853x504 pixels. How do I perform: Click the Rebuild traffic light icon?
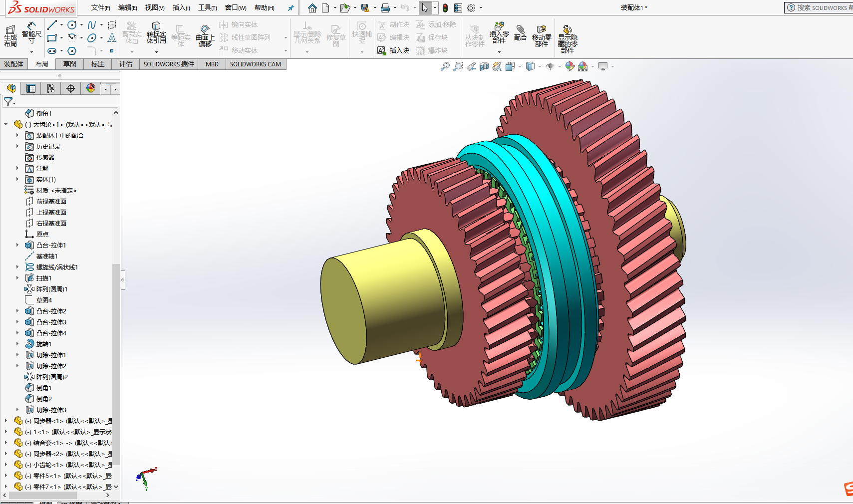[x=445, y=8]
